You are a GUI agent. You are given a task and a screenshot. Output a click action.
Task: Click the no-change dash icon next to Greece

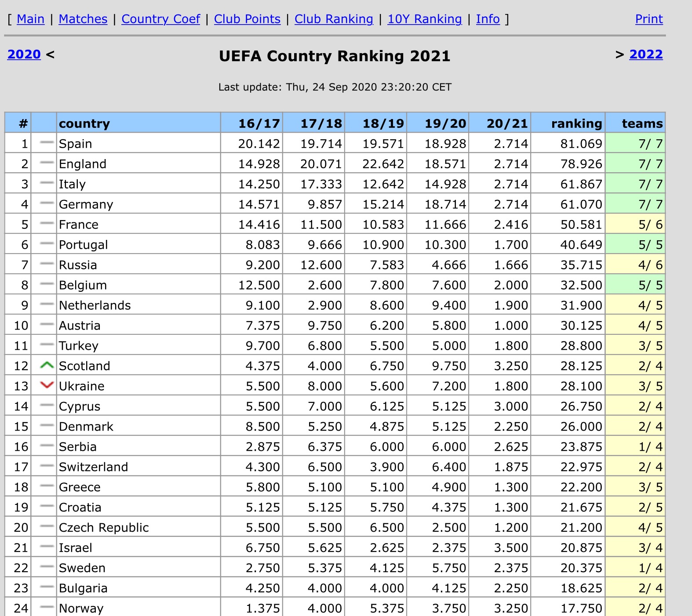coord(47,486)
